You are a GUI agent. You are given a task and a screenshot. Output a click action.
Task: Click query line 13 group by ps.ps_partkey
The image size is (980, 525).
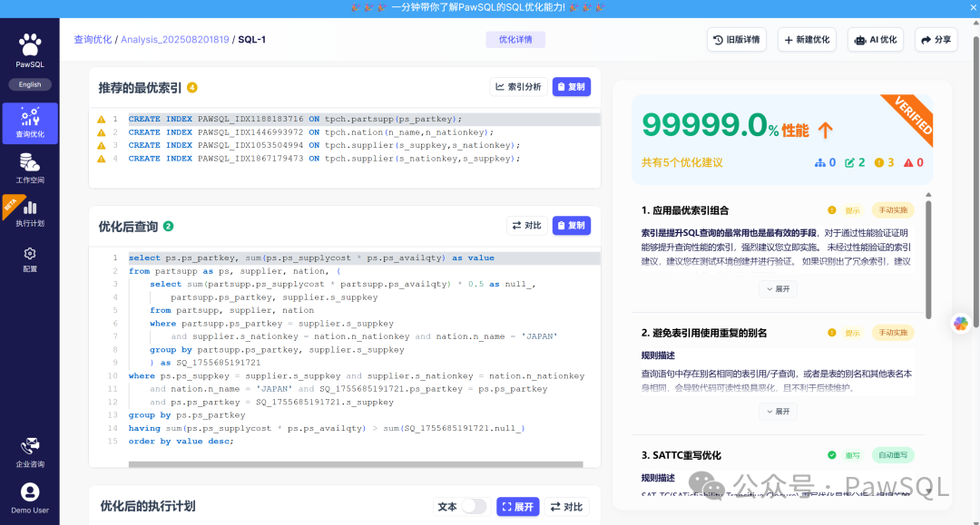[187, 415]
